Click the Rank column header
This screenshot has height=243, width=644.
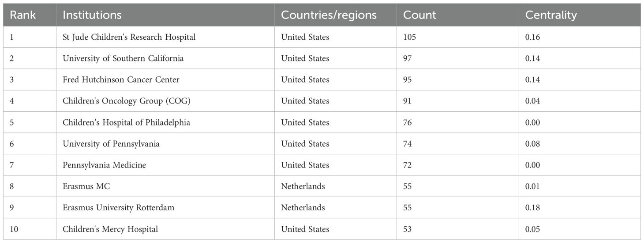click(x=30, y=15)
